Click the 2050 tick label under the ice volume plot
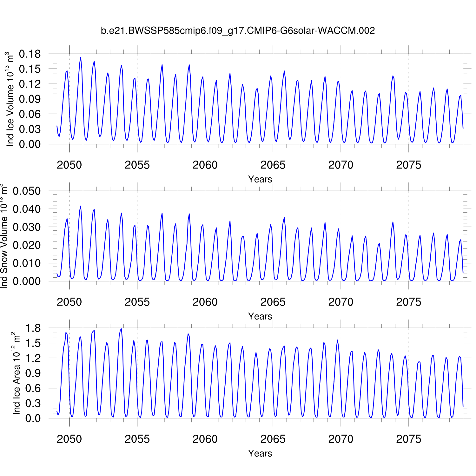The width and height of the screenshot is (476, 476). (69, 165)
